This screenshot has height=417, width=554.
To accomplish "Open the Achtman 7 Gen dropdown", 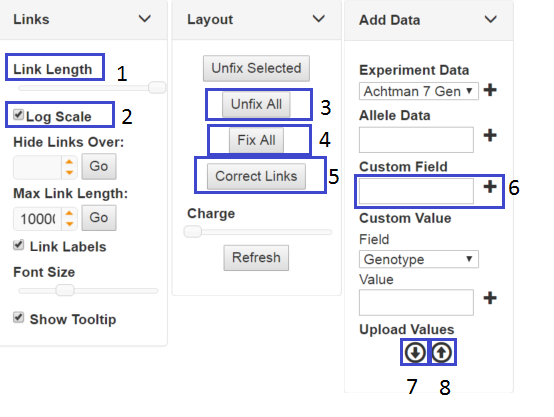I will click(x=419, y=91).
